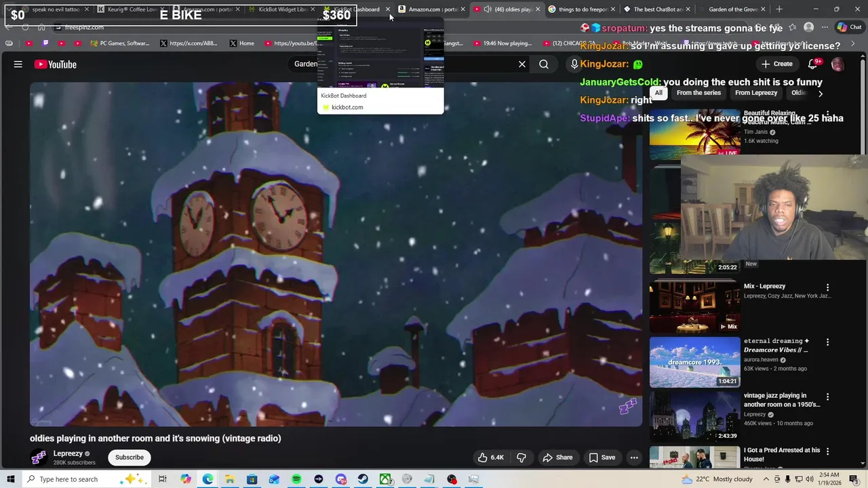Clear the YouTube search box with the X
The image size is (868, 488).
[522, 64]
